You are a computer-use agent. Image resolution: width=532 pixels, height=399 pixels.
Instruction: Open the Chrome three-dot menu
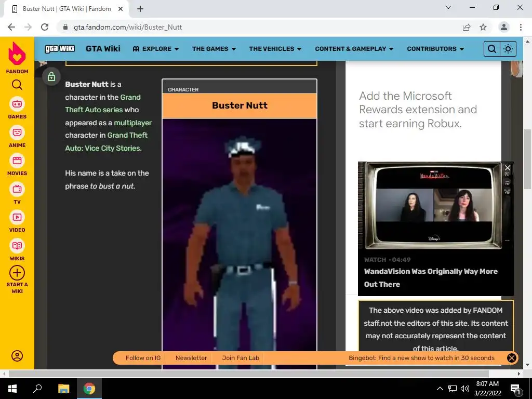(521, 27)
